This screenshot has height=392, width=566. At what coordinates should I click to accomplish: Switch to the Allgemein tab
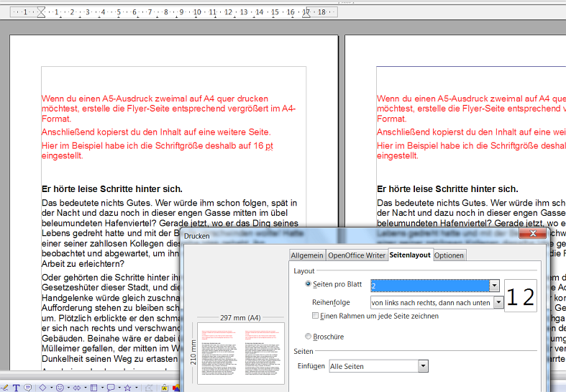click(x=307, y=255)
